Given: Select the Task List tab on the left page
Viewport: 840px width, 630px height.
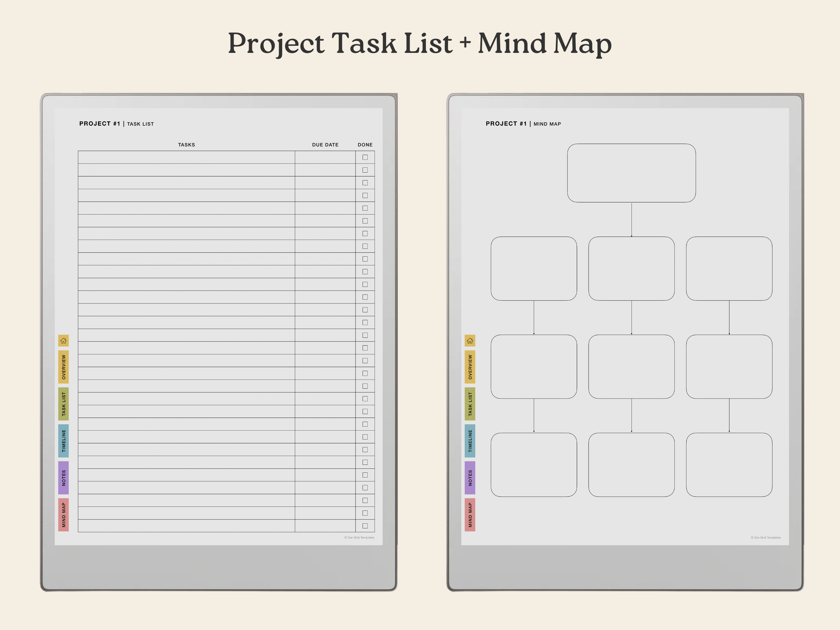Looking at the screenshot, I should point(64,404).
